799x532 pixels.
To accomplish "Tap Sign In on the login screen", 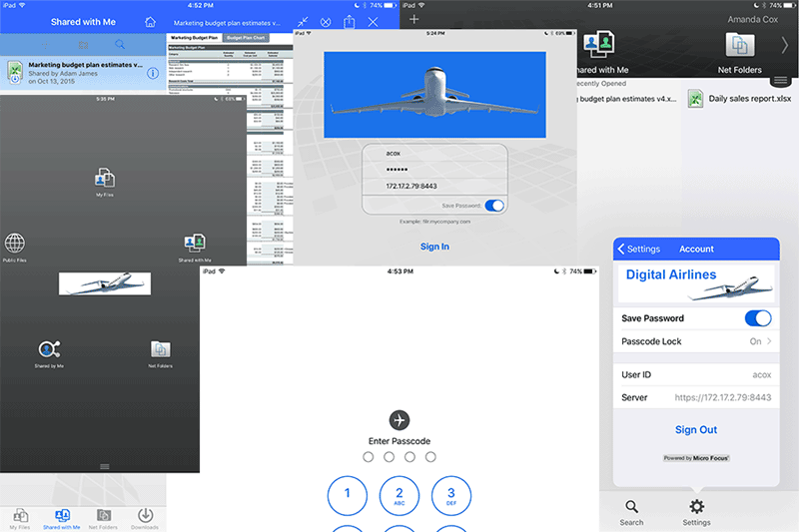I will click(434, 247).
